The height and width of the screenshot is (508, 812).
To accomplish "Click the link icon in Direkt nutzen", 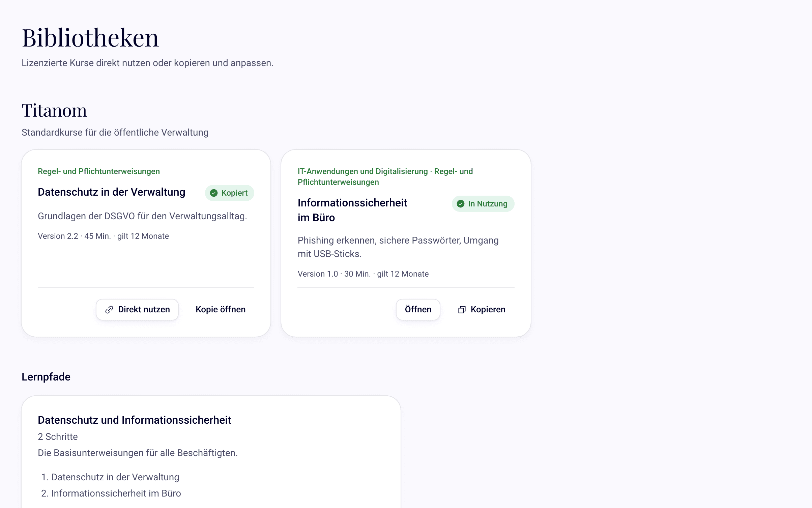I will [109, 310].
